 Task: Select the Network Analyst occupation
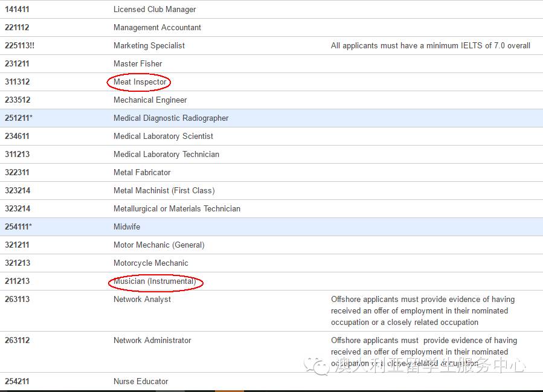[x=143, y=299]
